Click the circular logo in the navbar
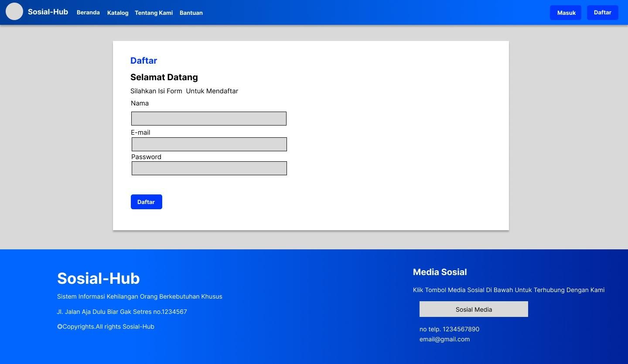 [x=14, y=11]
